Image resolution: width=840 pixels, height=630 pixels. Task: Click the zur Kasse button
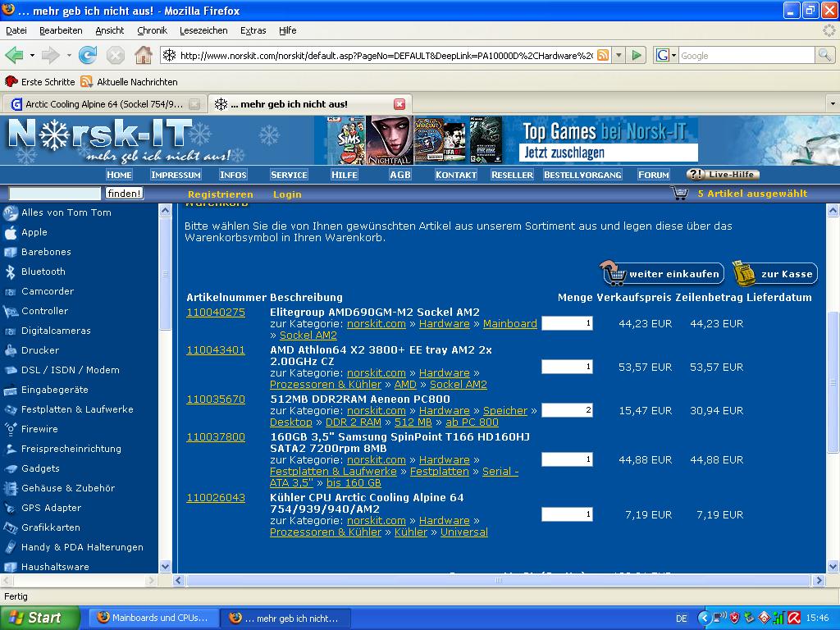point(774,274)
